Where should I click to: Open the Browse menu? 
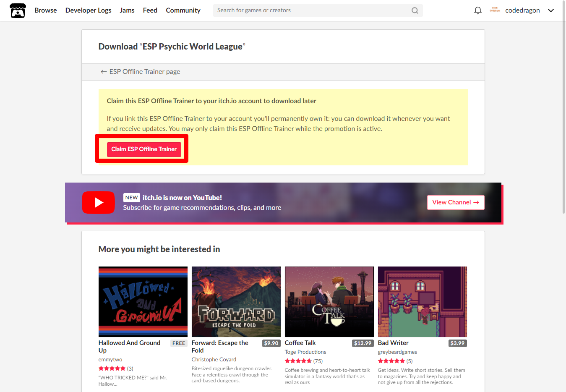[x=45, y=10]
